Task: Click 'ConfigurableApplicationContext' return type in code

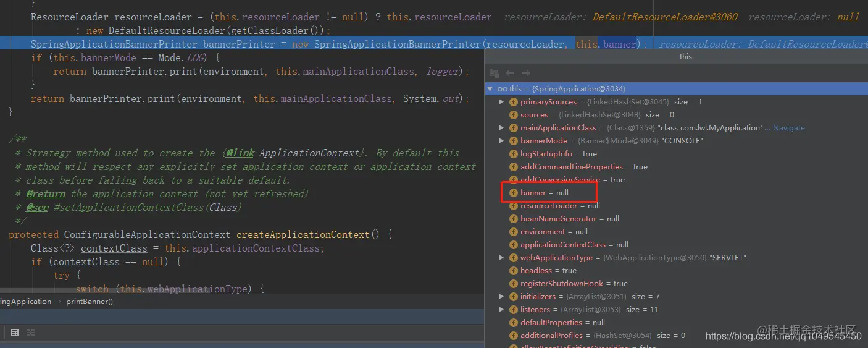Action: pyautogui.click(x=147, y=235)
